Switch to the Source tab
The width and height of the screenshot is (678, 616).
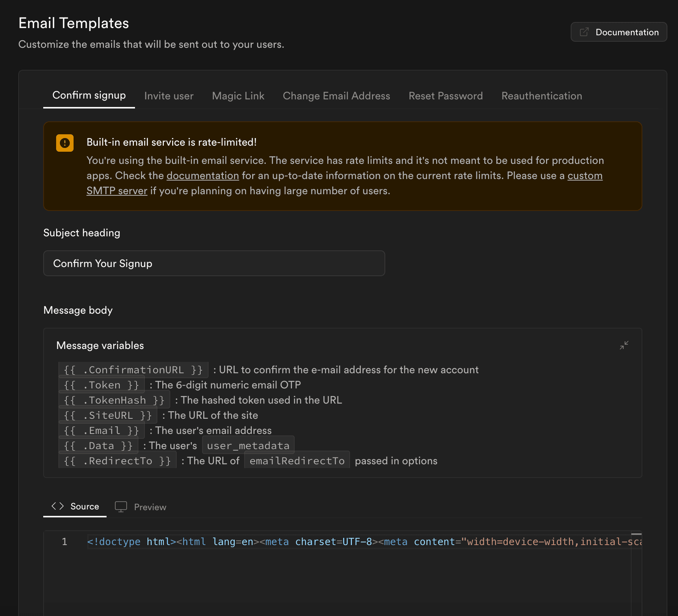tap(75, 506)
